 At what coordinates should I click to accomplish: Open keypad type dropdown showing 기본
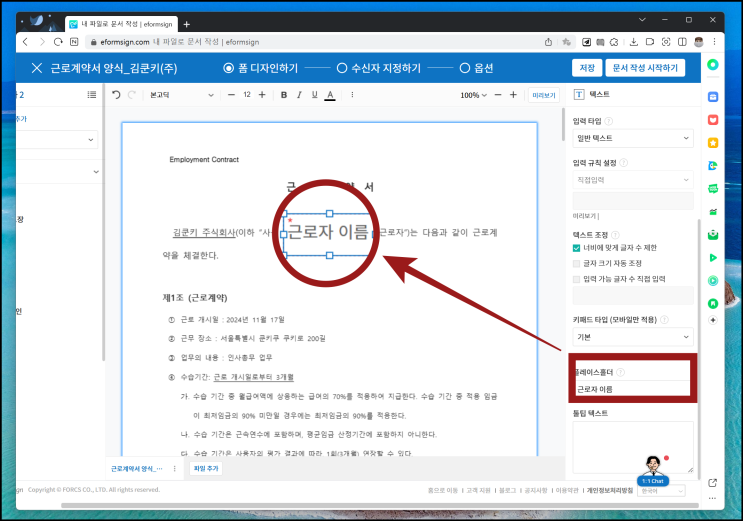(x=633, y=337)
